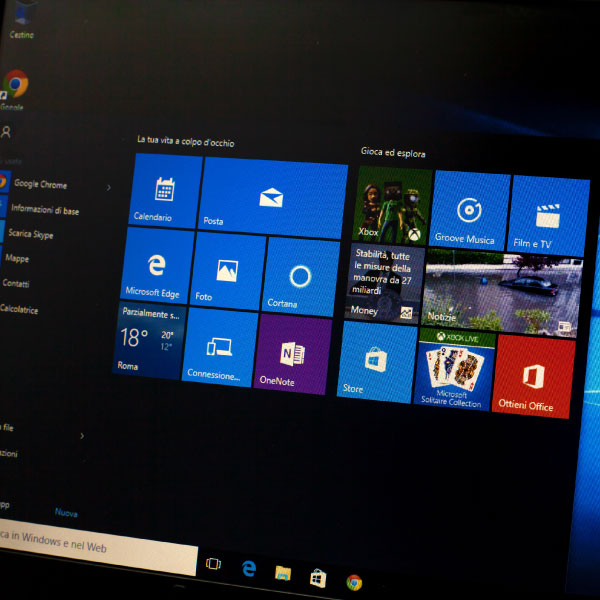
Task: Open the Groove Musica tile
Action: pyautogui.click(x=469, y=210)
